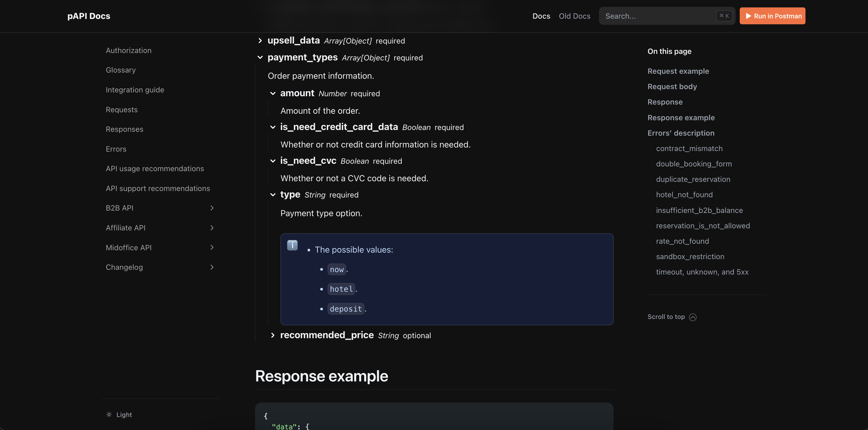Expand the recommended_price field
The image size is (868, 430).
(273, 335)
